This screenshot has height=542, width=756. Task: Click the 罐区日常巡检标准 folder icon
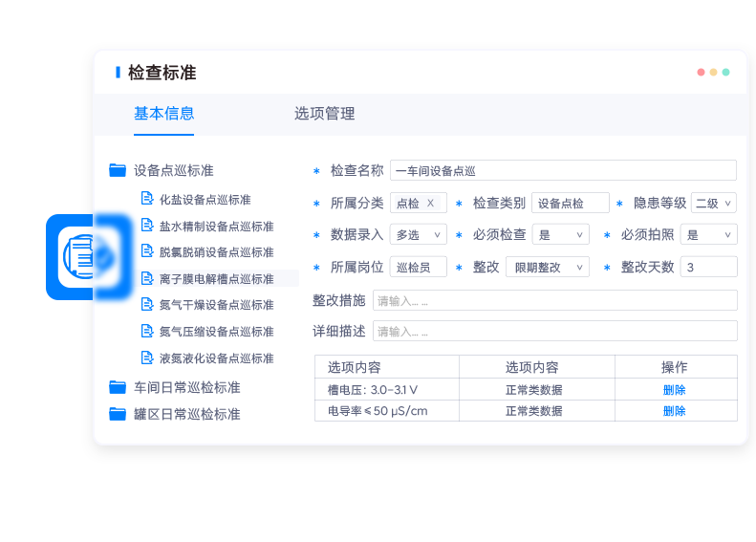[118, 414]
